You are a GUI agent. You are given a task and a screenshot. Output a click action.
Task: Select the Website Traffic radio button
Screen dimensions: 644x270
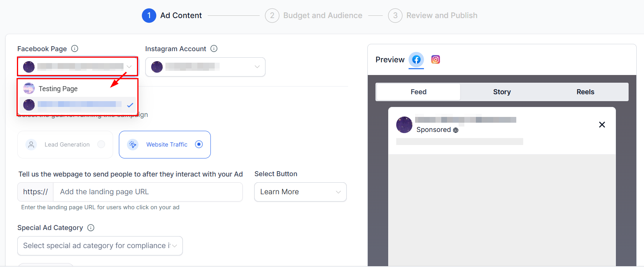point(199,144)
